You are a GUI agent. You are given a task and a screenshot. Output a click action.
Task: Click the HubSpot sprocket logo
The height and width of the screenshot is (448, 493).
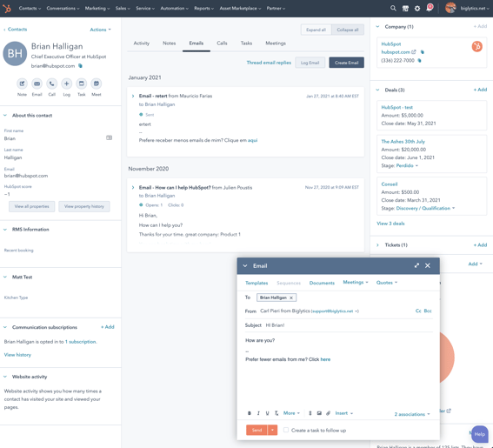coord(7,9)
